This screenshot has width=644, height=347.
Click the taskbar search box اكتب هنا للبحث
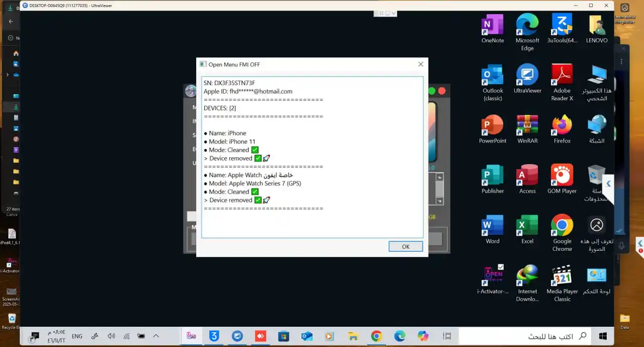[x=524, y=336]
